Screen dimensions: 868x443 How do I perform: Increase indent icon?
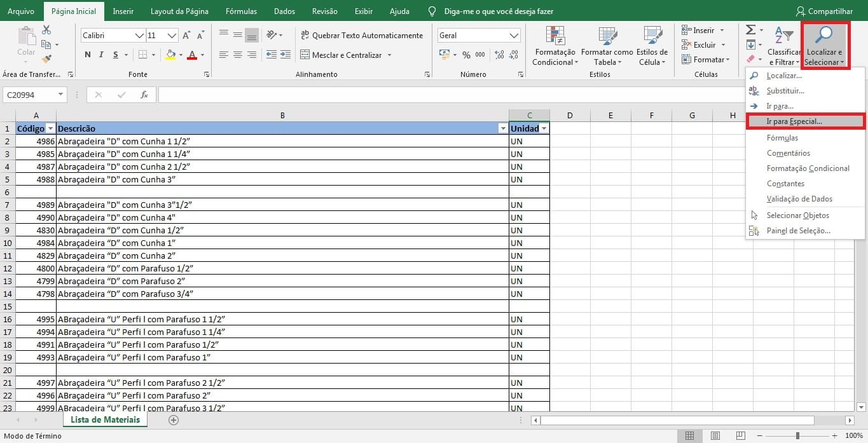pyautogui.click(x=286, y=55)
